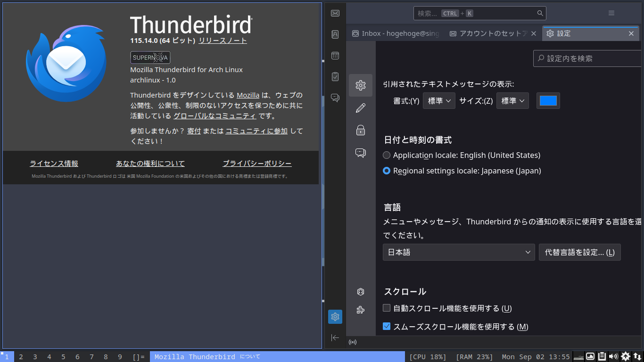Image resolution: width=644 pixels, height=362 pixels.
Task: Open the リリースノート link in About window
Action: click(223, 41)
